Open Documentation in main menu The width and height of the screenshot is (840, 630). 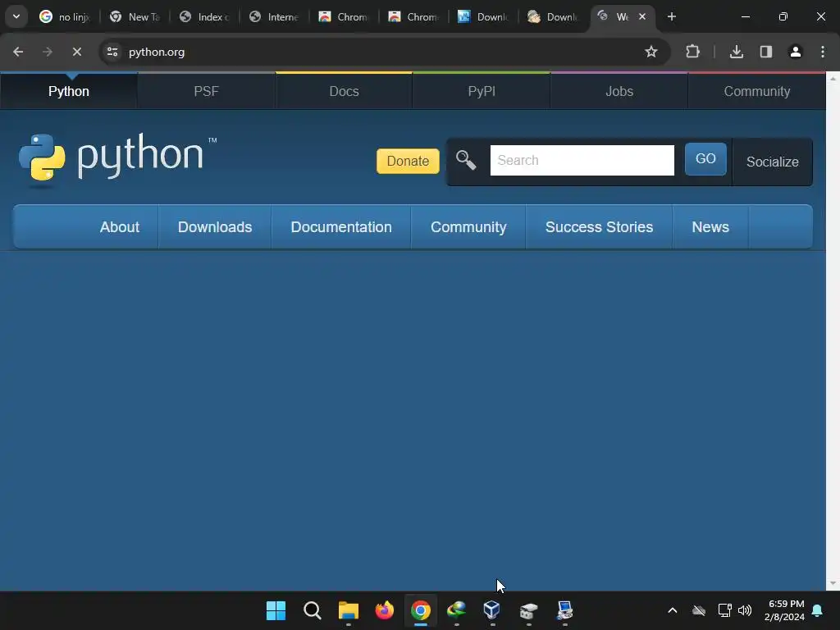coord(341,227)
